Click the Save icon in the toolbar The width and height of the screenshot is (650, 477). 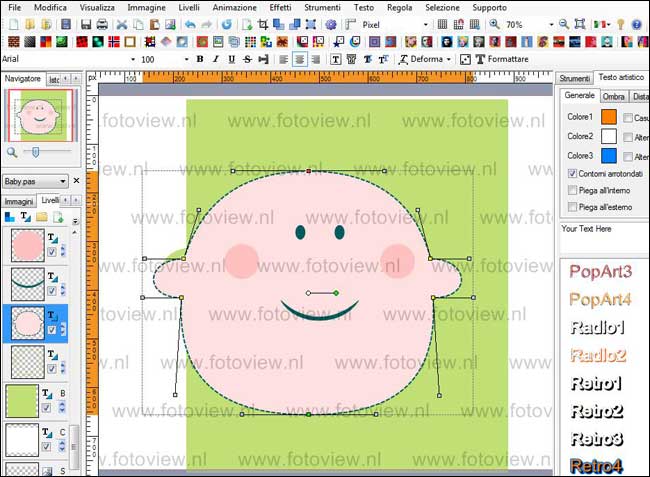[x=87, y=24]
